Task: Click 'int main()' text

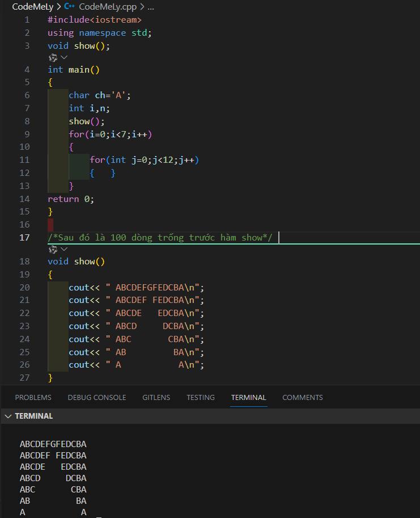Action: point(74,70)
